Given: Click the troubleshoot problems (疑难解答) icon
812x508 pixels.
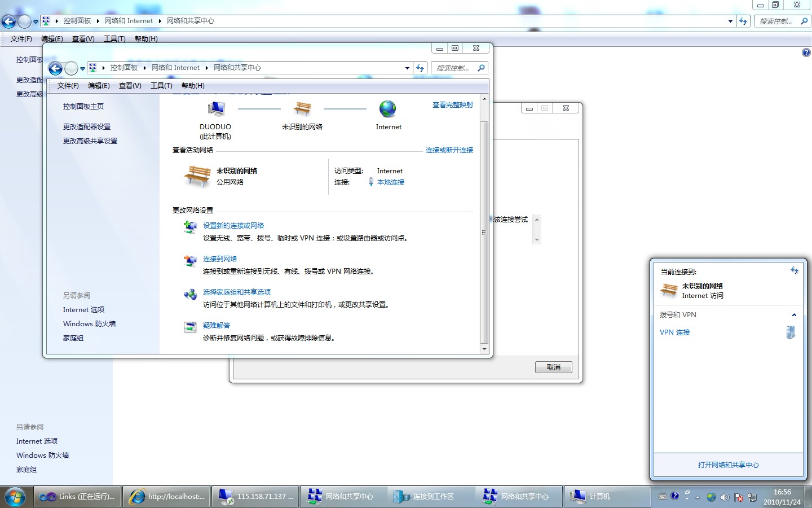Looking at the screenshot, I should [190, 327].
